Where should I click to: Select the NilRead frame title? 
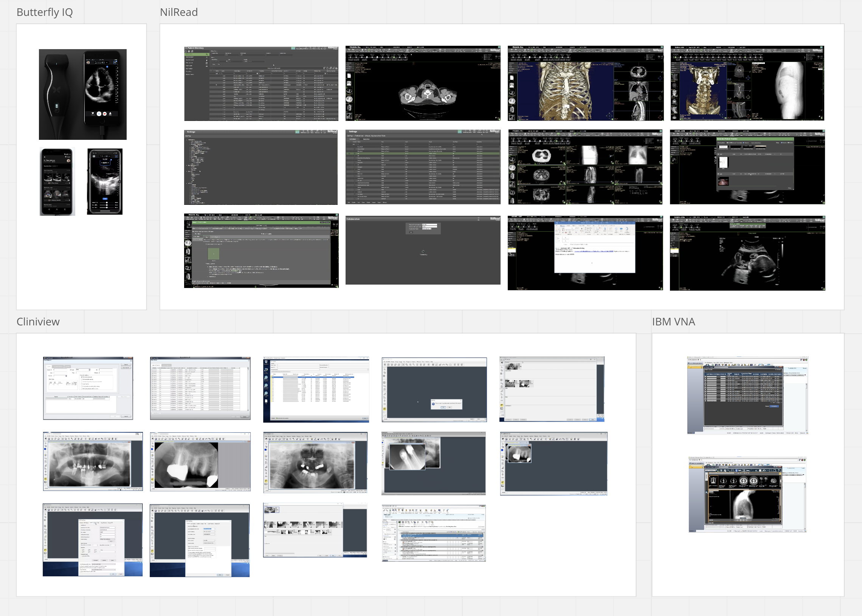(179, 12)
